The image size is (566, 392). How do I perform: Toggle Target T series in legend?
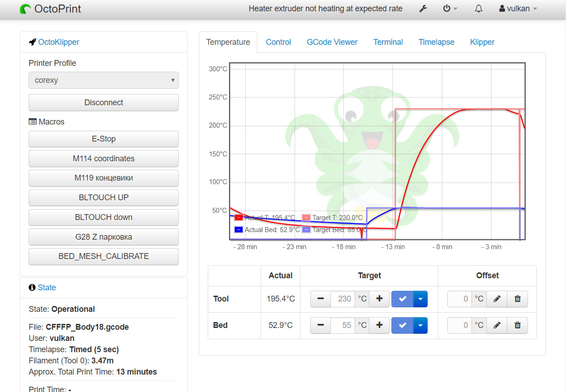(x=306, y=218)
